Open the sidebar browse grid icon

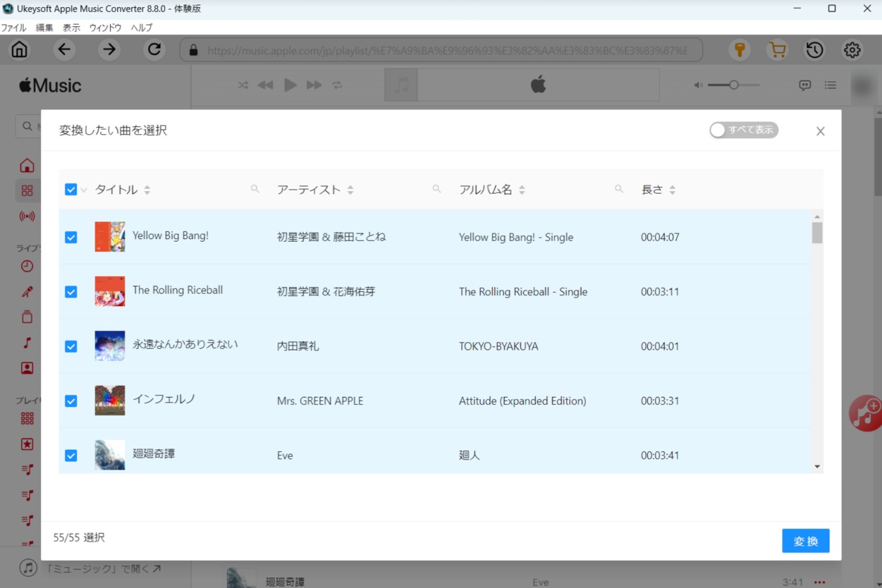[27, 190]
